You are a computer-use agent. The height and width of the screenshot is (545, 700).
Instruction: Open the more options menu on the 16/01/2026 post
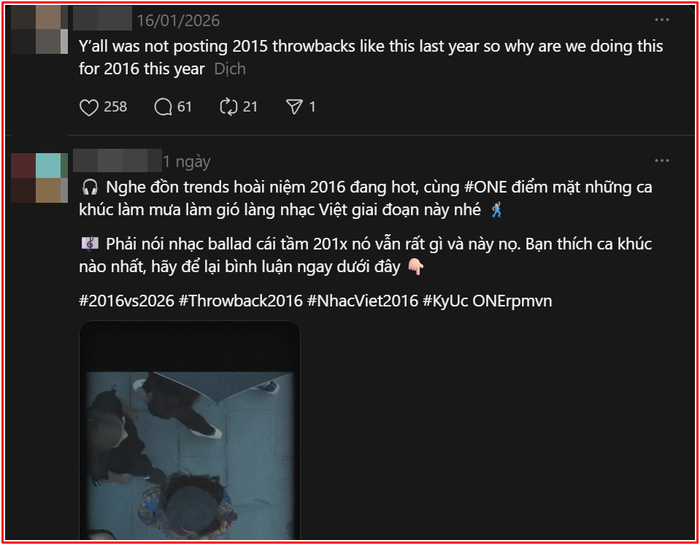[661, 20]
